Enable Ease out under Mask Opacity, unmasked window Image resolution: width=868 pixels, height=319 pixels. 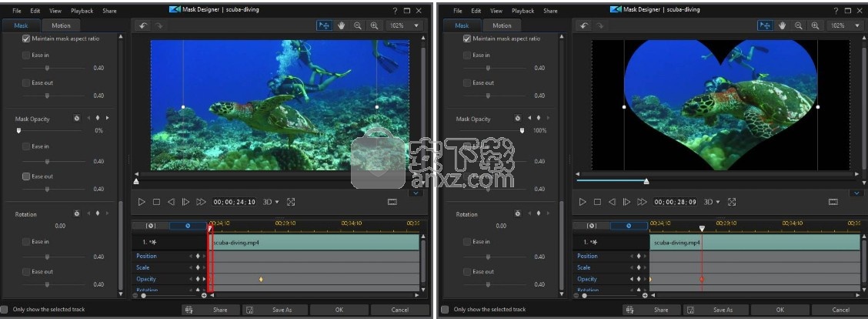click(x=26, y=176)
